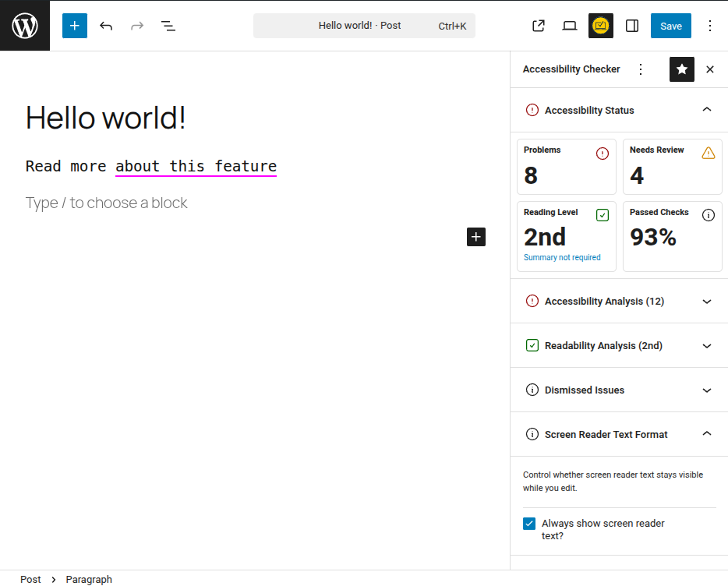The width and height of the screenshot is (728, 586).
Task: Click the Redo arrow icon
Action: 137,25
